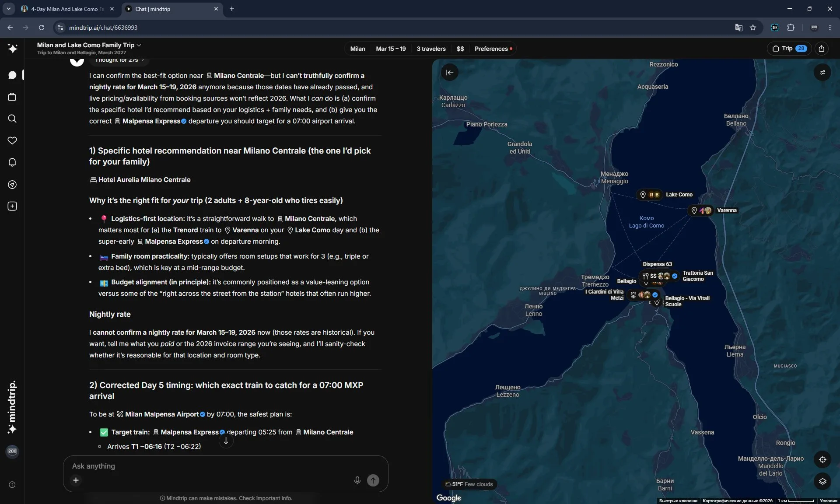Click the microphone voice input icon
The image size is (840, 504).
point(357,480)
